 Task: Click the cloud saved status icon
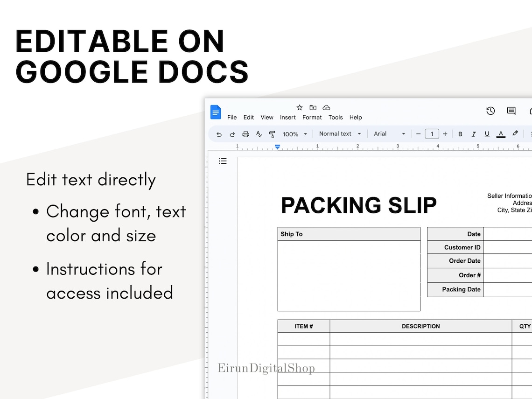click(x=326, y=107)
